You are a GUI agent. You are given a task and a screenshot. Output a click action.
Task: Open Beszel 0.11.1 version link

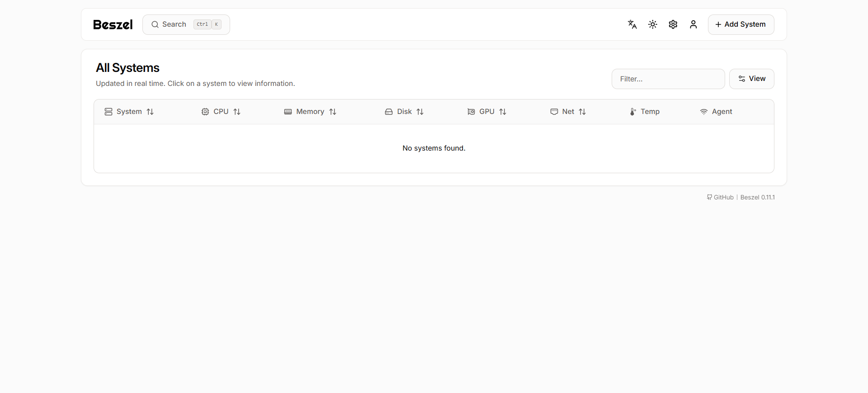(x=757, y=197)
